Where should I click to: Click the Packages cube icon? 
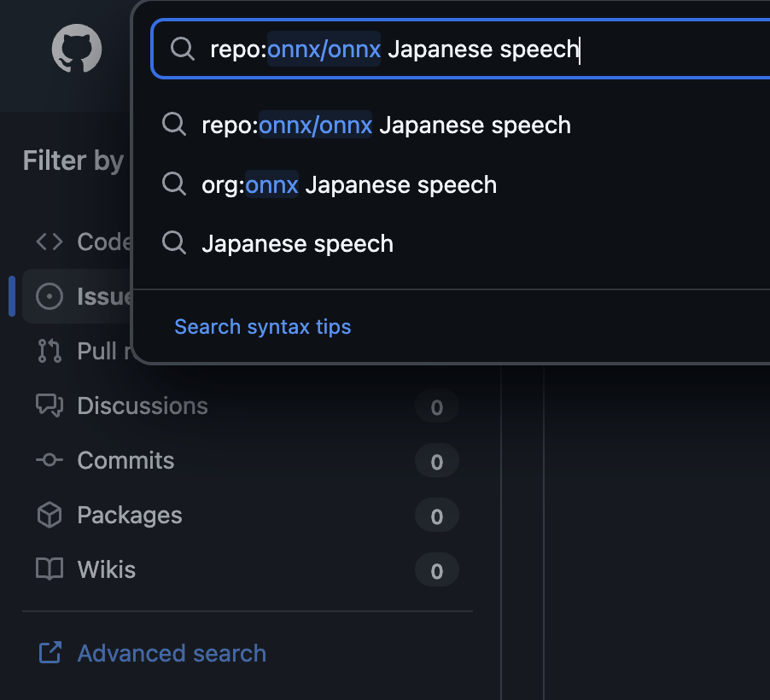[x=50, y=515]
